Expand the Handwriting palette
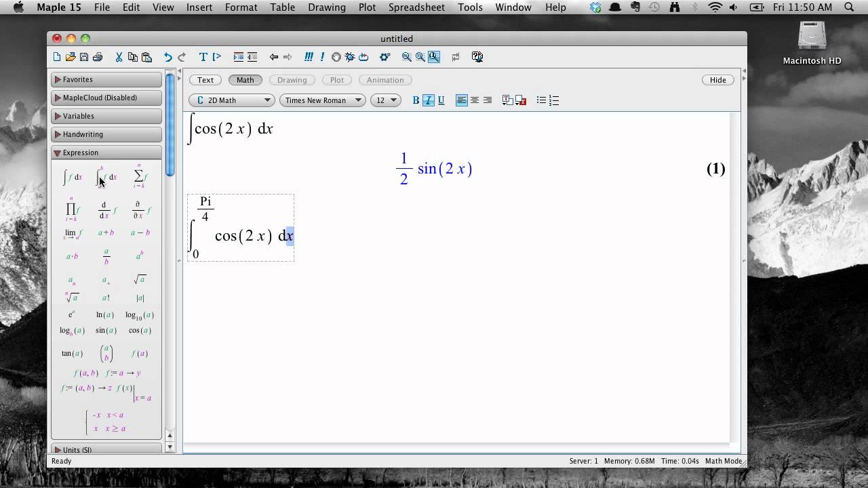 (x=106, y=134)
